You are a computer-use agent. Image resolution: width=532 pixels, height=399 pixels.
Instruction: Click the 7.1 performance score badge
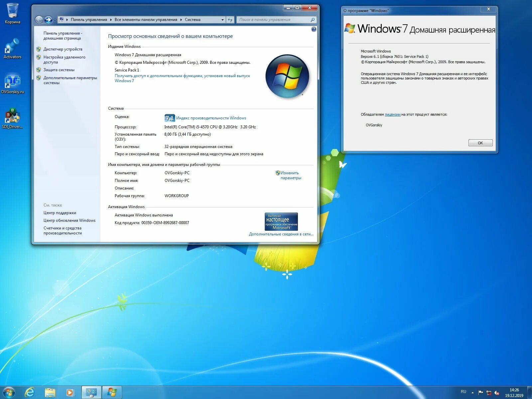(170, 118)
